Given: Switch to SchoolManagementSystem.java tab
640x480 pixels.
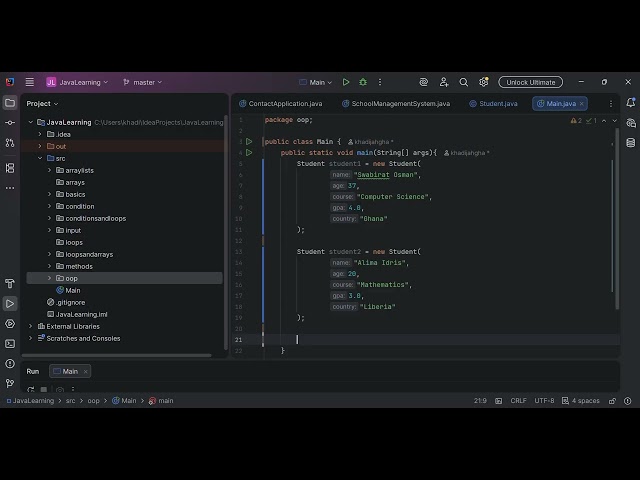Looking at the screenshot, I should coord(396,104).
